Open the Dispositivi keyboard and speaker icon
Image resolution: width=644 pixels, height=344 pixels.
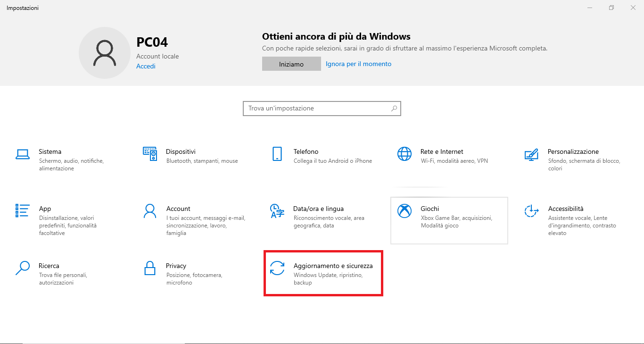coord(150,154)
